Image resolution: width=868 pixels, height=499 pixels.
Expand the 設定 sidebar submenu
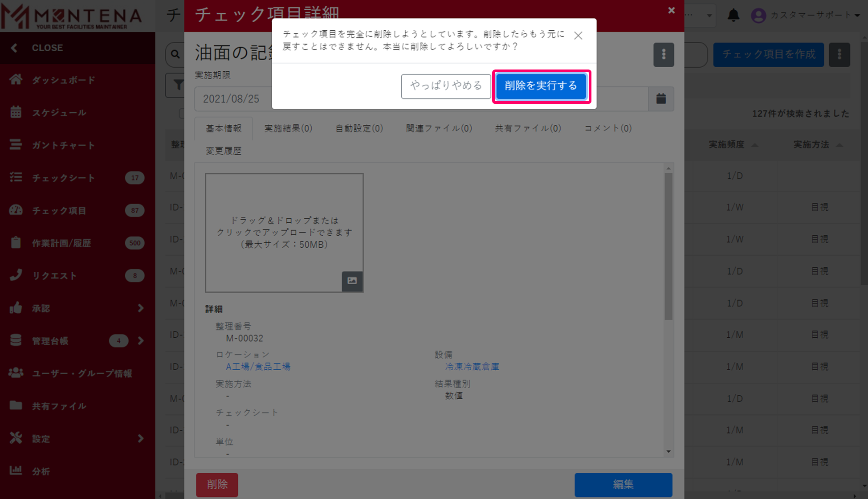140,438
